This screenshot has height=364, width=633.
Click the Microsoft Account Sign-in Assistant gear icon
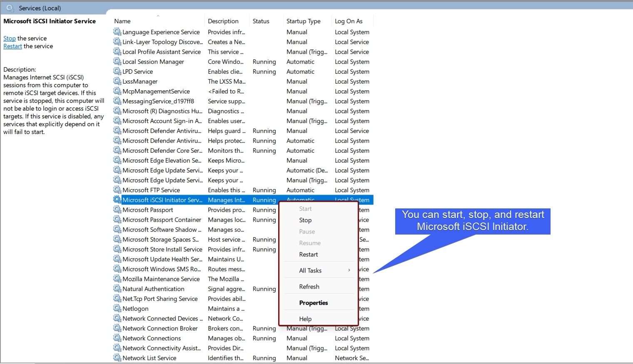(x=117, y=121)
